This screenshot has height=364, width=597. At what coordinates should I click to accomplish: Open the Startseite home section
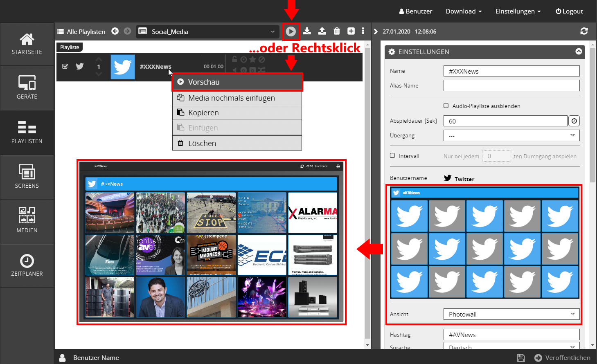[x=27, y=44]
